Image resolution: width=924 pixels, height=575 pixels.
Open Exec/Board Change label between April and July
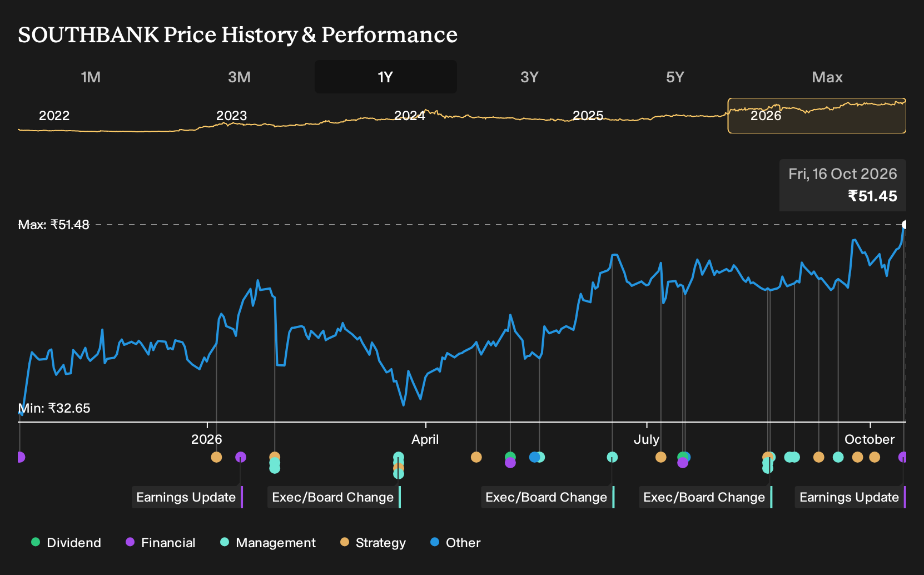tap(548, 497)
